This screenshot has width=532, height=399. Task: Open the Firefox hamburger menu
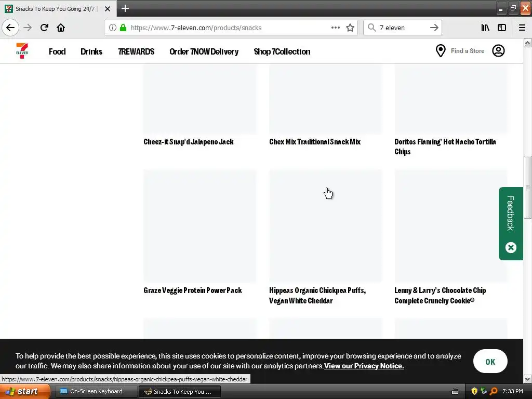point(522,28)
